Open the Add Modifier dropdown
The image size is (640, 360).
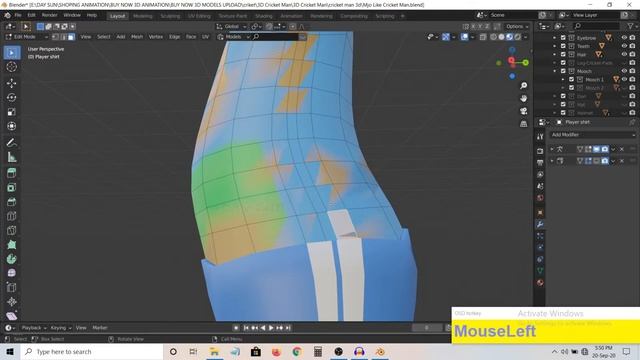[592, 135]
